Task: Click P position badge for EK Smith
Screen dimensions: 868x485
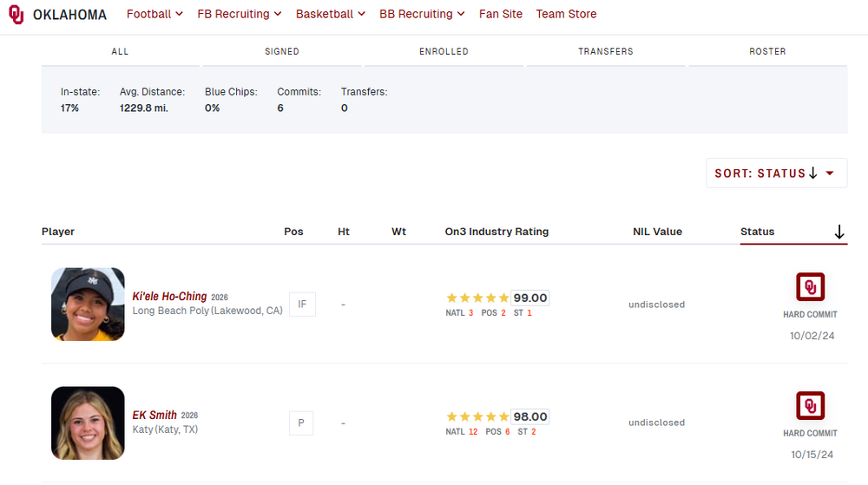Action: tap(301, 423)
